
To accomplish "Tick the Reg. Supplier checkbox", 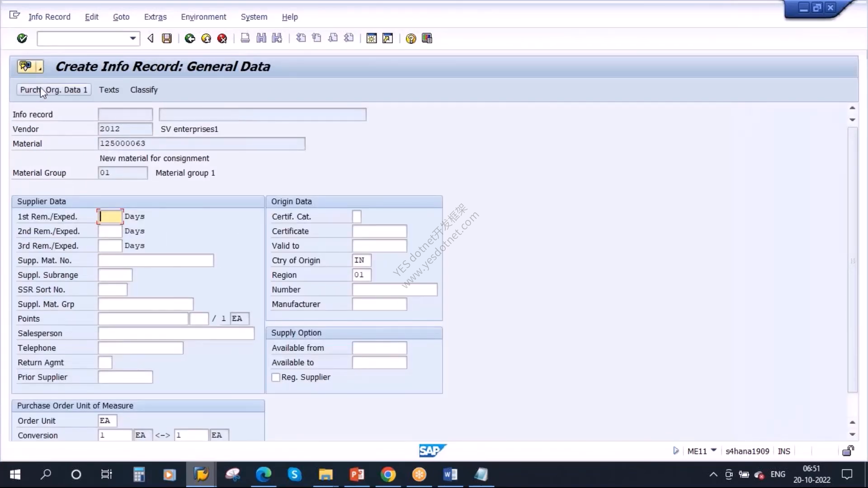I will [276, 377].
